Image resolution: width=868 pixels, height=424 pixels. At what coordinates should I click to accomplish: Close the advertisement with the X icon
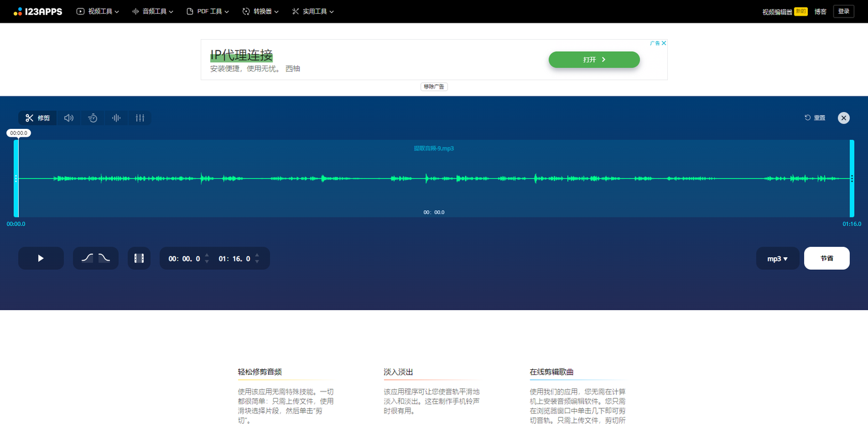point(664,43)
